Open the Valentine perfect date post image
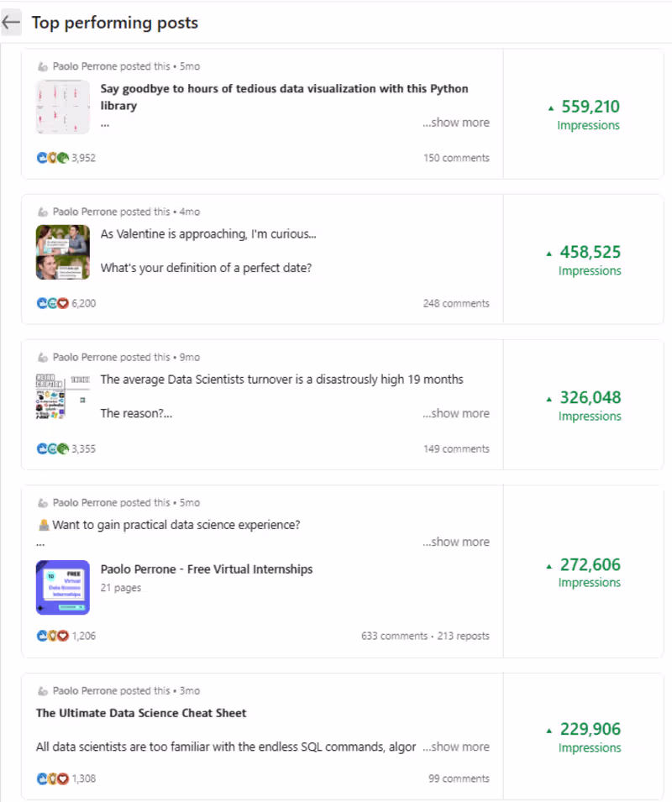This screenshot has height=802, width=672. pos(63,252)
